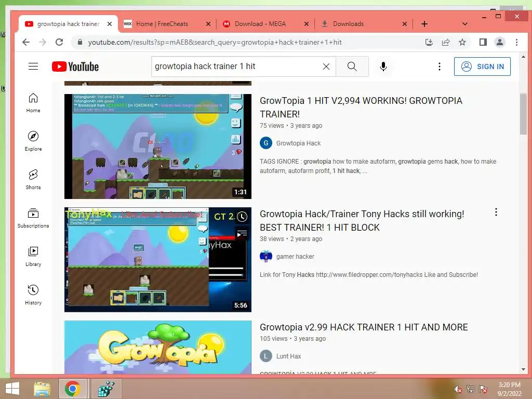Toggle the Chrome side panel
The image size is (532, 399).
(x=483, y=42)
